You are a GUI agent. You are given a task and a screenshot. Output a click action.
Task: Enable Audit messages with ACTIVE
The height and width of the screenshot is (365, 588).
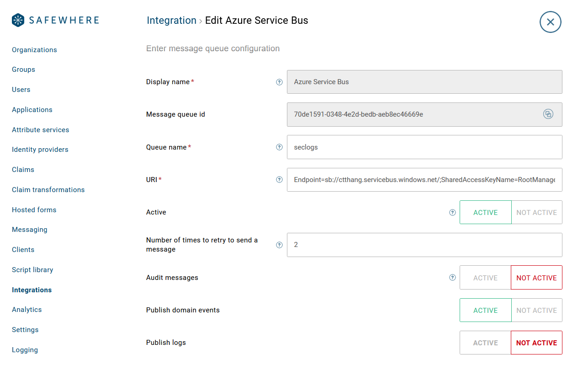(x=485, y=278)
